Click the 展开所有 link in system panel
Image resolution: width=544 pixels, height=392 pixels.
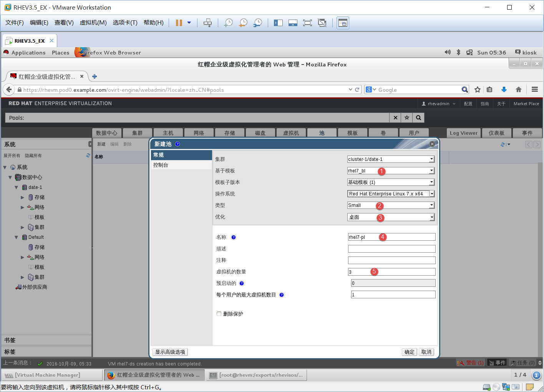click(12, 155)
